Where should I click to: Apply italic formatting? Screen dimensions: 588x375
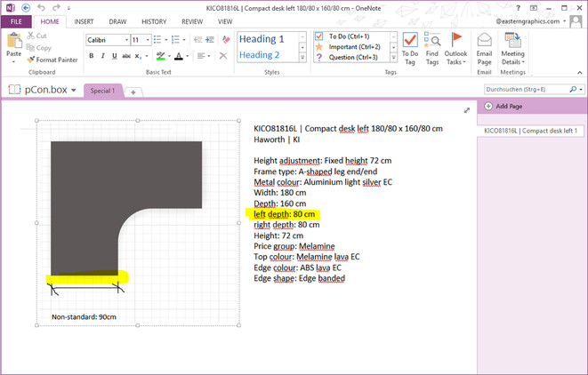103,56
